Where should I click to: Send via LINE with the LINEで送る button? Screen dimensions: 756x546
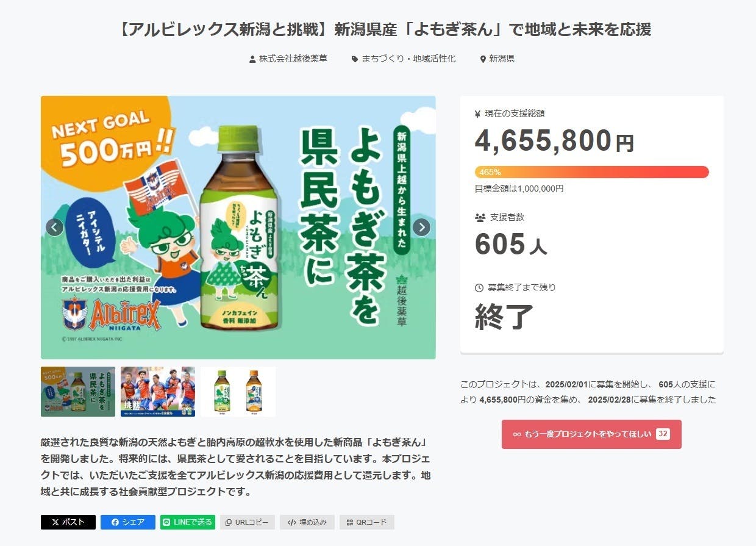tap(188, 522)
